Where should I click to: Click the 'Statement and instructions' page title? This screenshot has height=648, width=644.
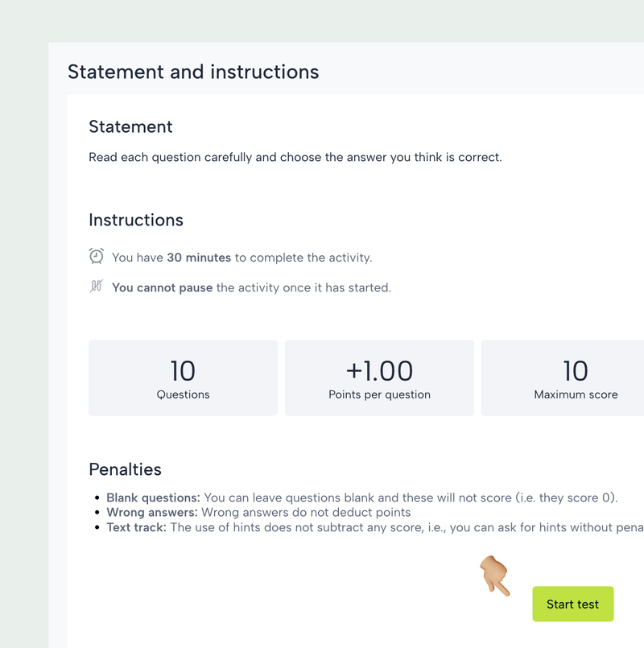(x=193, y=72)
